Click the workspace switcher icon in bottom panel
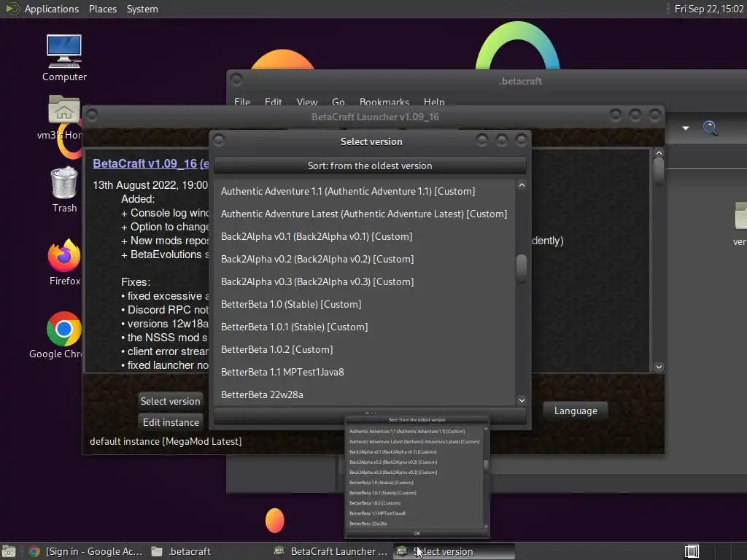The height and width of the screenshot is (560, 747). pyautogui.click(x=692, y=551)
